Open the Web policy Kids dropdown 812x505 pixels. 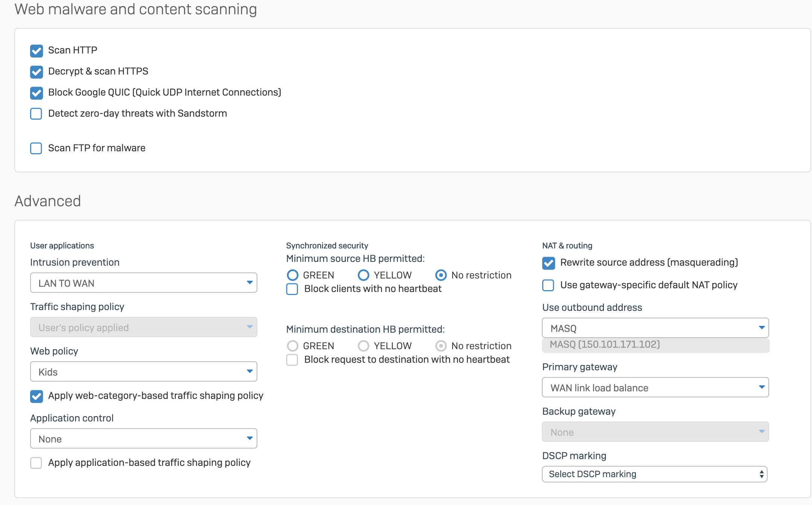coord(143,372)
